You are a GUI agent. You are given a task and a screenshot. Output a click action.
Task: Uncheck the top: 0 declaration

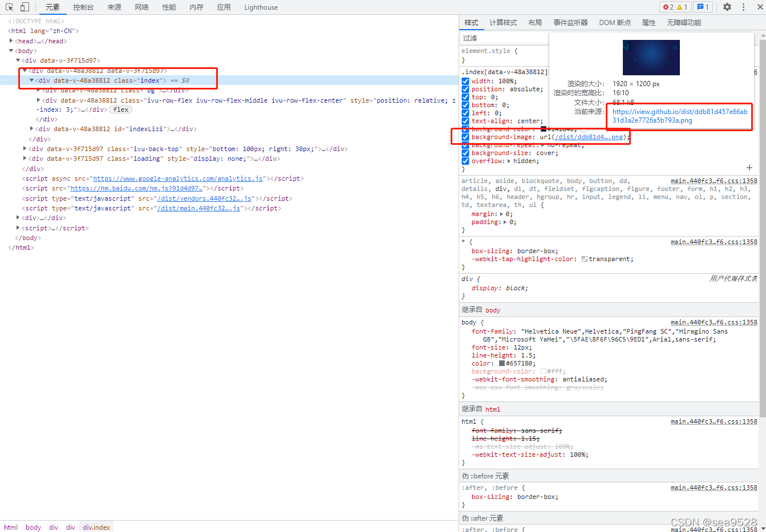click(465, 97)
